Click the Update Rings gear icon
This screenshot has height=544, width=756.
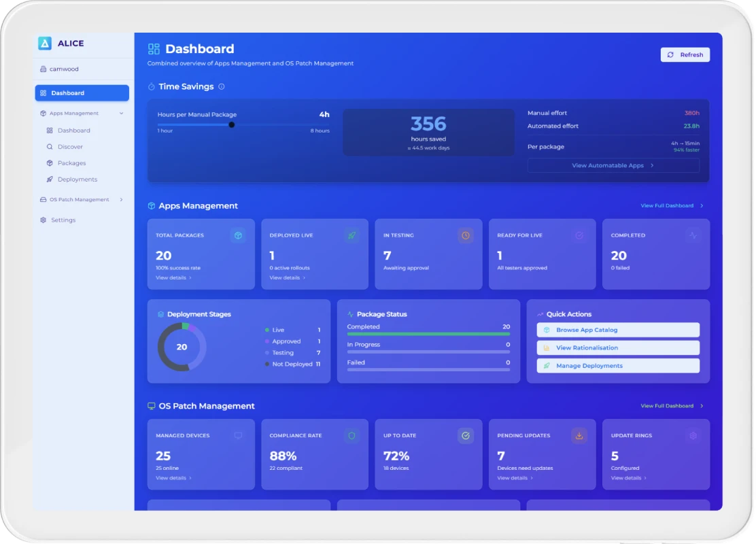(693, 436)
